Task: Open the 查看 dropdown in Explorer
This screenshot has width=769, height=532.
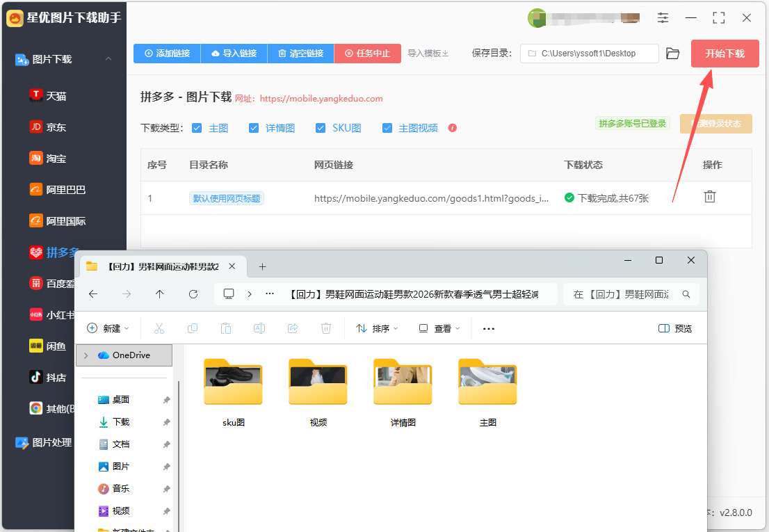Action: tap(440, 328)
